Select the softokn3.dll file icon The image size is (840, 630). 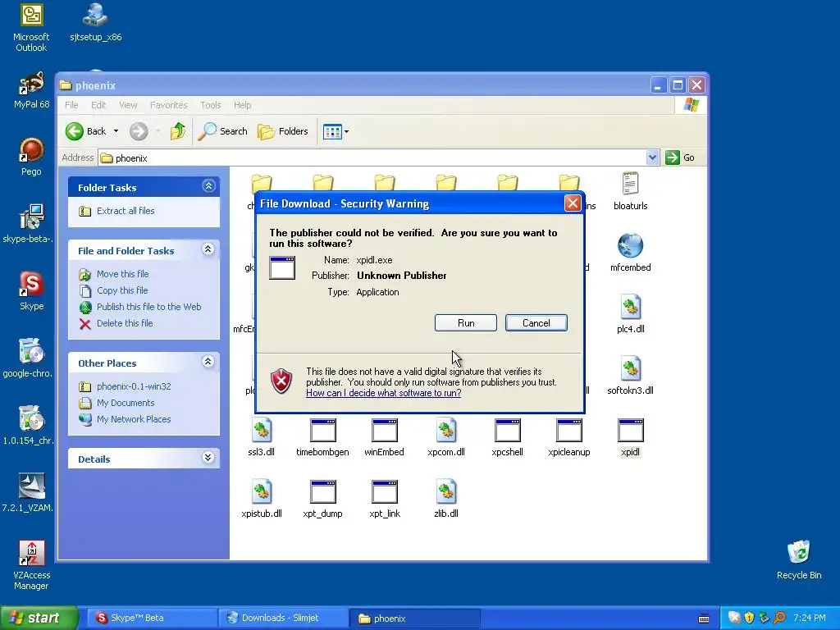631,376
